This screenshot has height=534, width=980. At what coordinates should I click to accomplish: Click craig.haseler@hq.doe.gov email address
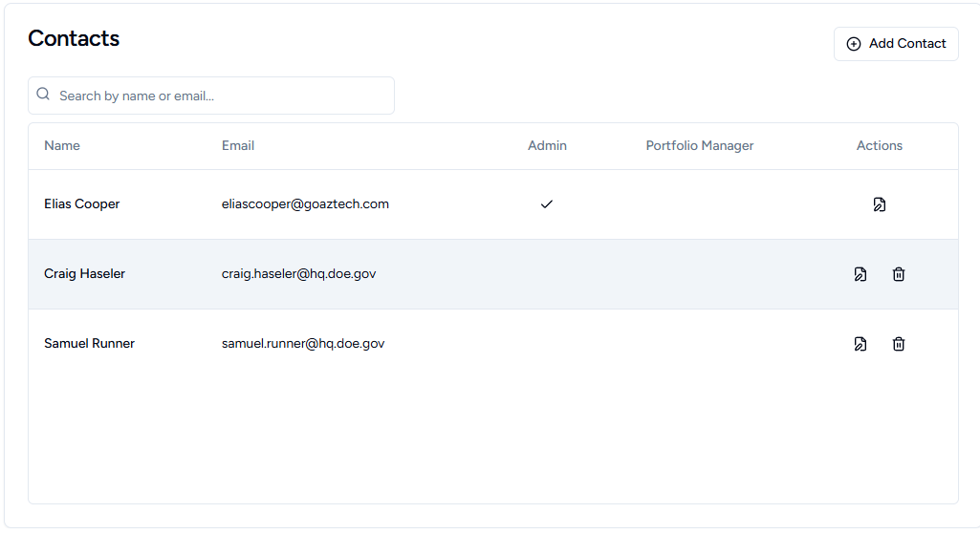point(298,274)
